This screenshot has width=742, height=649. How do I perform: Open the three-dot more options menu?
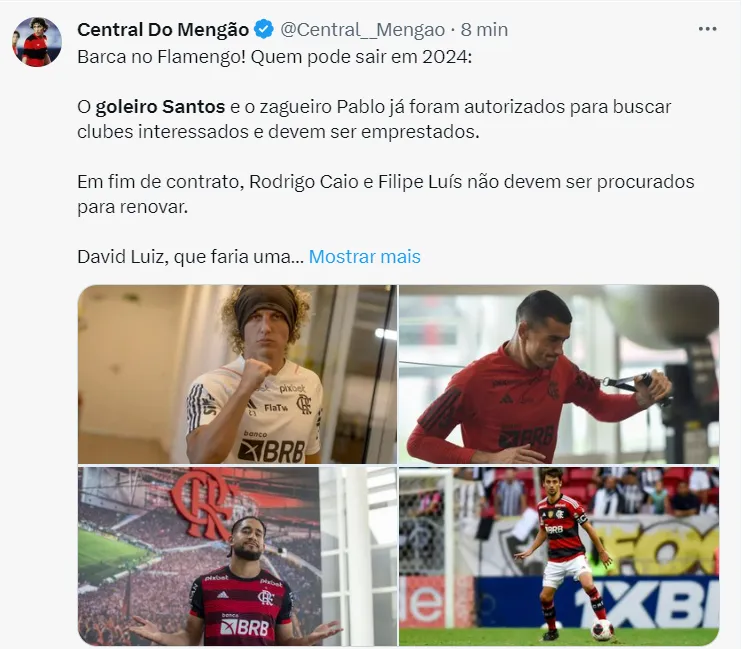[707, 29]
